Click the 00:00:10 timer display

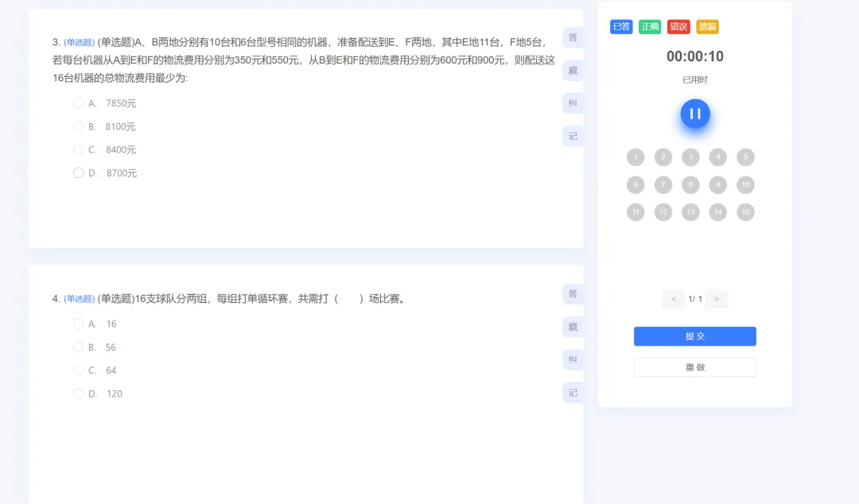(694, 56)
